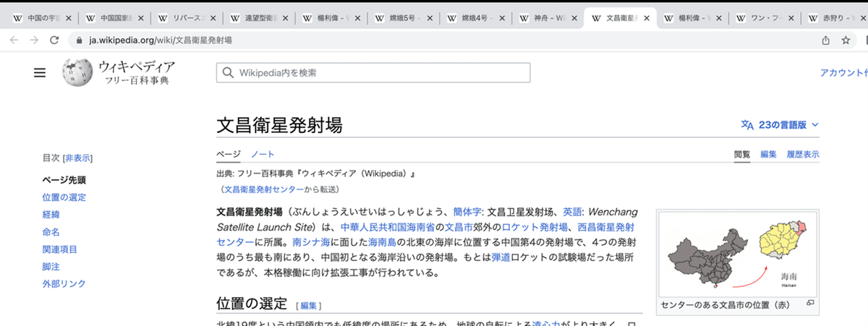Screen dimensions: 868x326
Task: Jump to 脚注 section in contents
Action: pyautogui.click(x=51, y=267)
